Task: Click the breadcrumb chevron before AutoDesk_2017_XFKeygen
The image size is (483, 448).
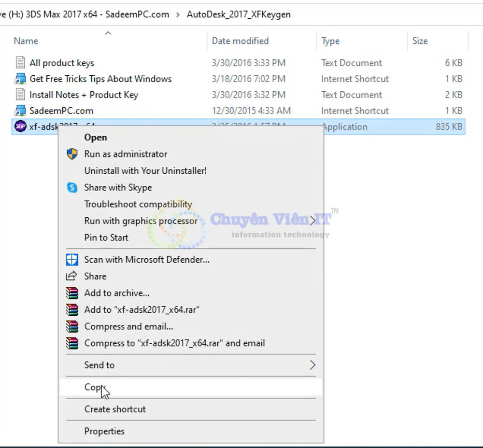Action: click(178, 15)
